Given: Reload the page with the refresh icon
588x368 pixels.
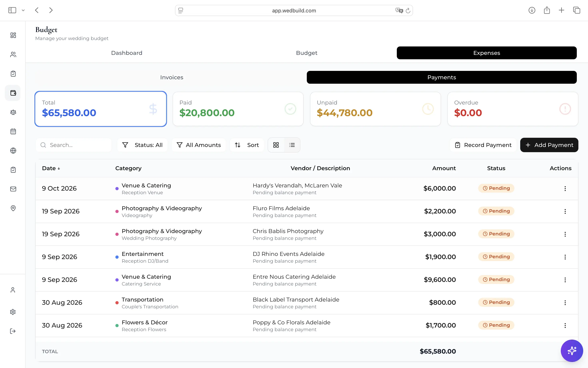Looking at the screenshot, I should [408, 10].
